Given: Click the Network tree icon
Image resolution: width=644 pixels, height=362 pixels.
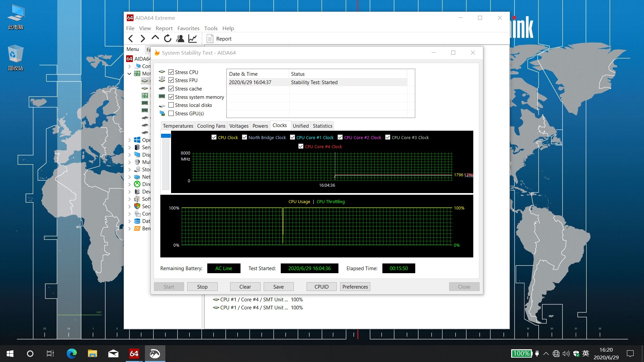Looking at the screenshot, I should point(137,177).
